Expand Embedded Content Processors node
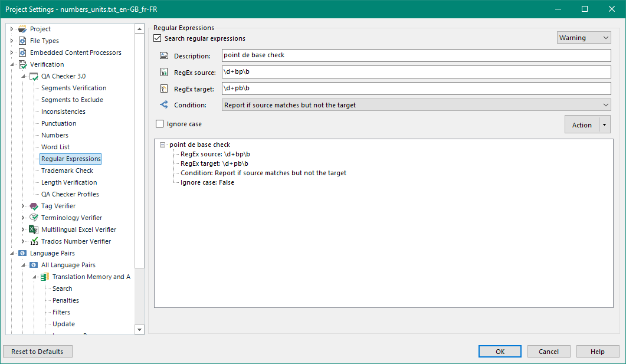The image size is (626, 364). point(12,53)
